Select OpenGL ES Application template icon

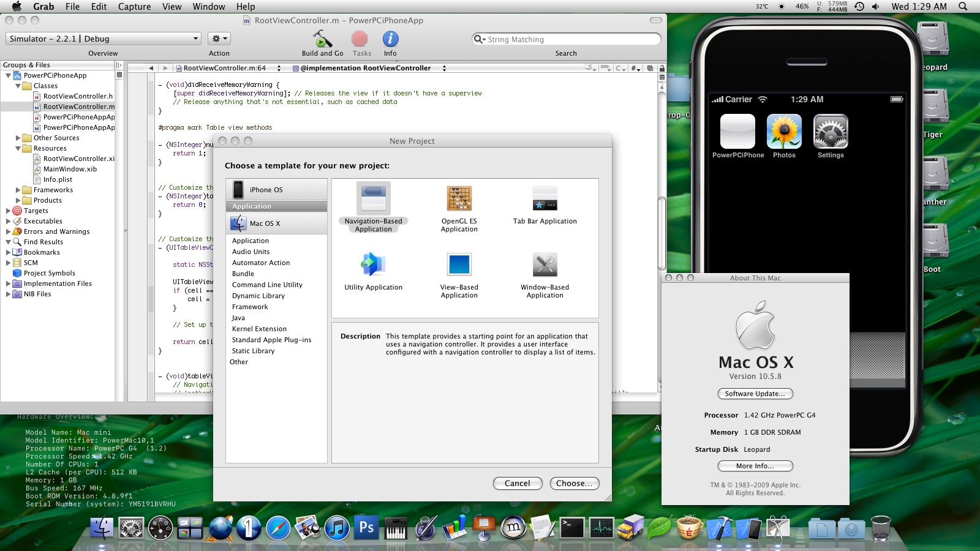click(x=459, y=198)
